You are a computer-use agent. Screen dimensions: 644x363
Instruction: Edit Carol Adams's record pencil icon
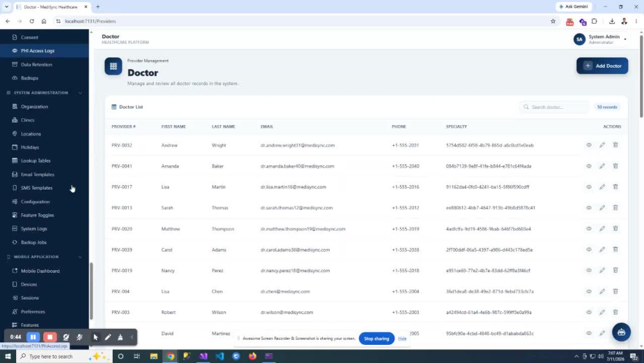(602, 250)
